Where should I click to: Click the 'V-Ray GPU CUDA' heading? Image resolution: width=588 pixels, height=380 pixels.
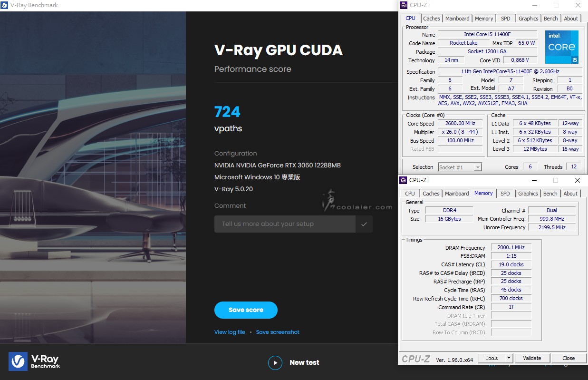click(x=279, y=50)
